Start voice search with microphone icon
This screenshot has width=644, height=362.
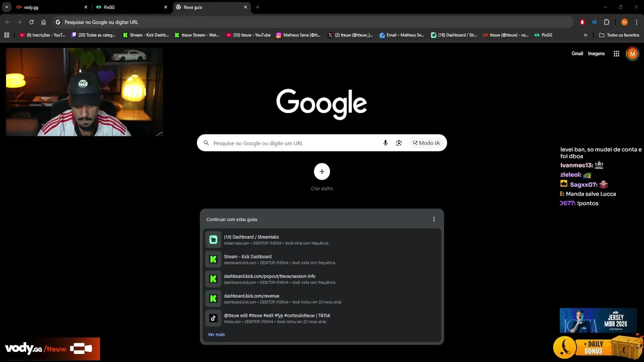385,143
